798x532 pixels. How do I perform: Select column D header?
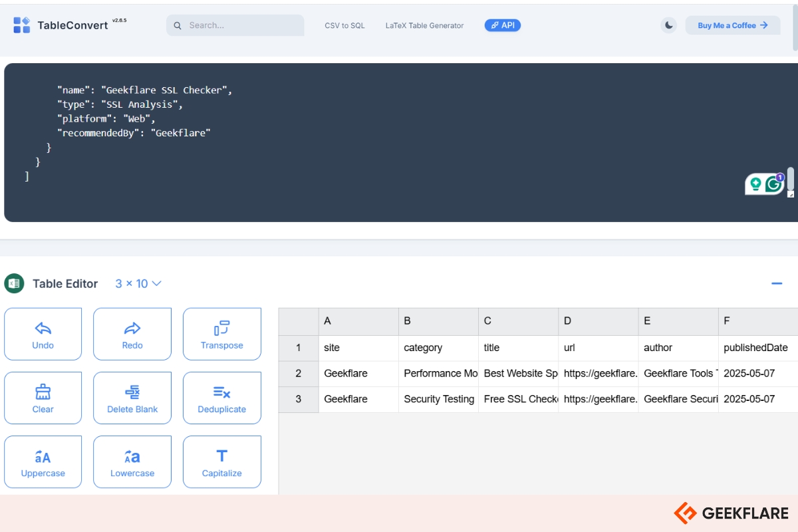[x=598, y=321]
